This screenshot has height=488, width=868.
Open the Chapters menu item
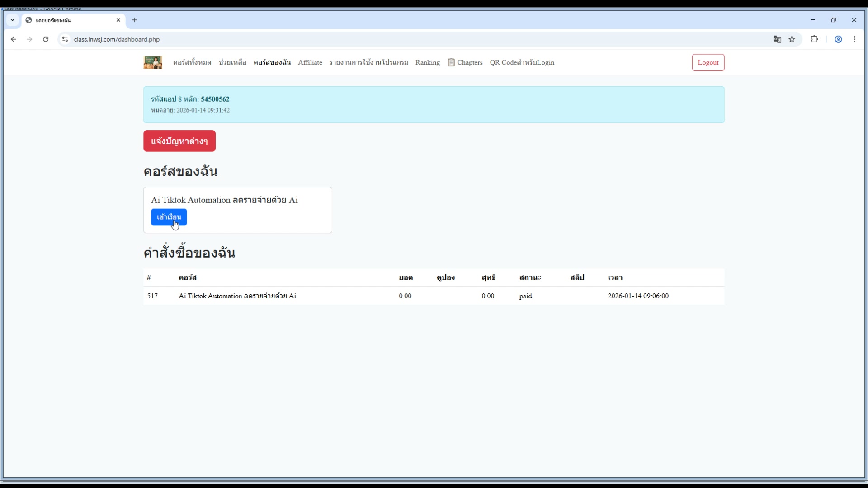pos(465,62)
